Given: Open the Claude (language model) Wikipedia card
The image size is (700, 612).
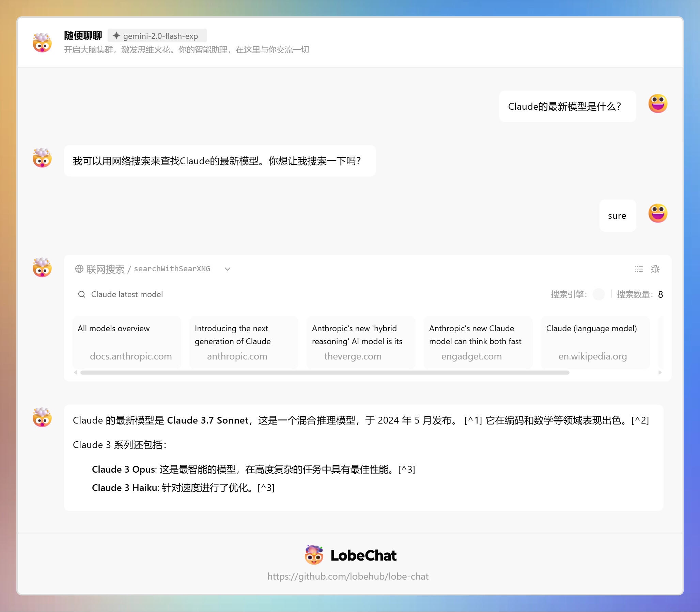Looking at the screenshot, I should point(595,342).
